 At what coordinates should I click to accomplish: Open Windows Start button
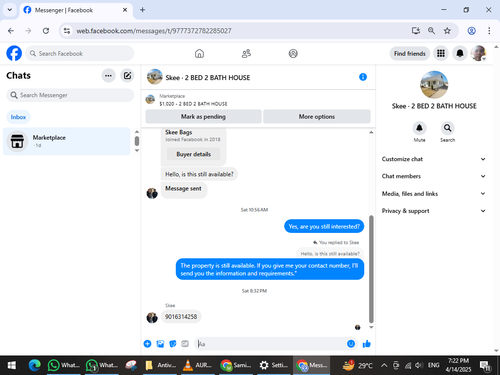coord(12,365)
